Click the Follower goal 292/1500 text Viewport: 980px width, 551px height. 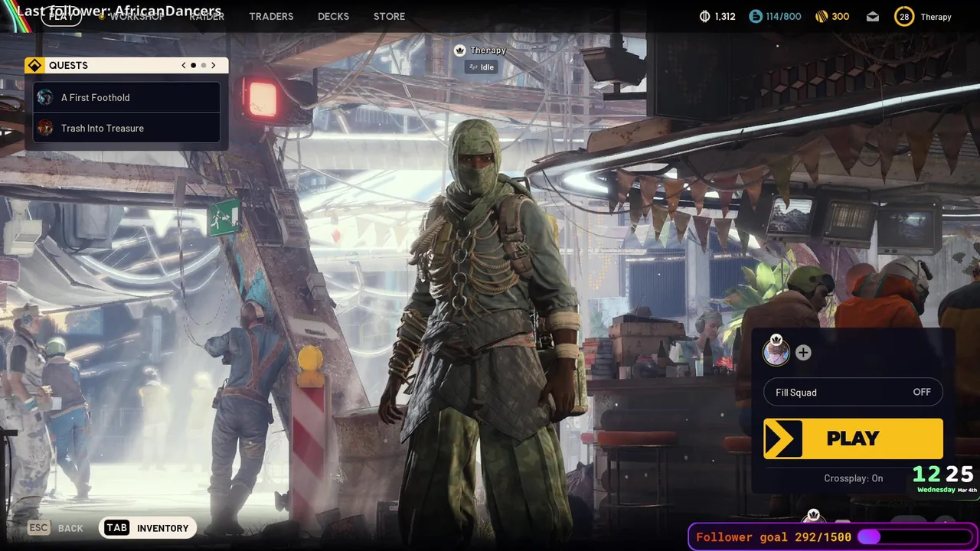[773, 537]
